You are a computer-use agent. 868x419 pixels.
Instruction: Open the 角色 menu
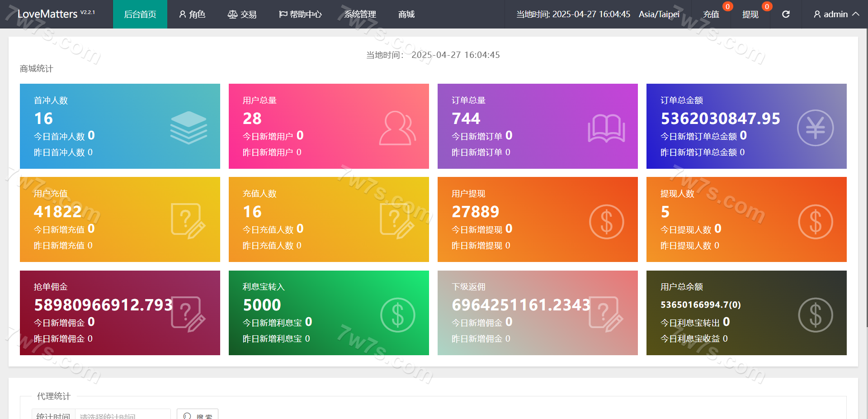click(192, 14)
